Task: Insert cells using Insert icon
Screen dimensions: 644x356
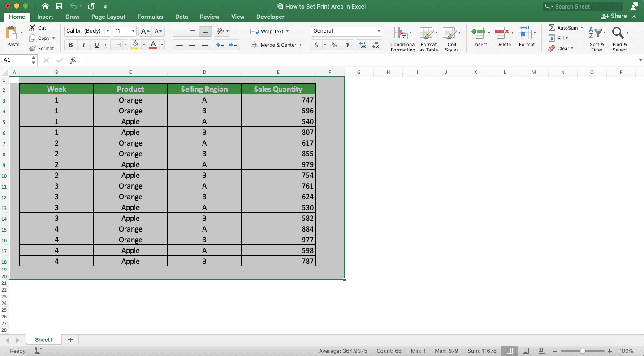Action: click(478, 33)
